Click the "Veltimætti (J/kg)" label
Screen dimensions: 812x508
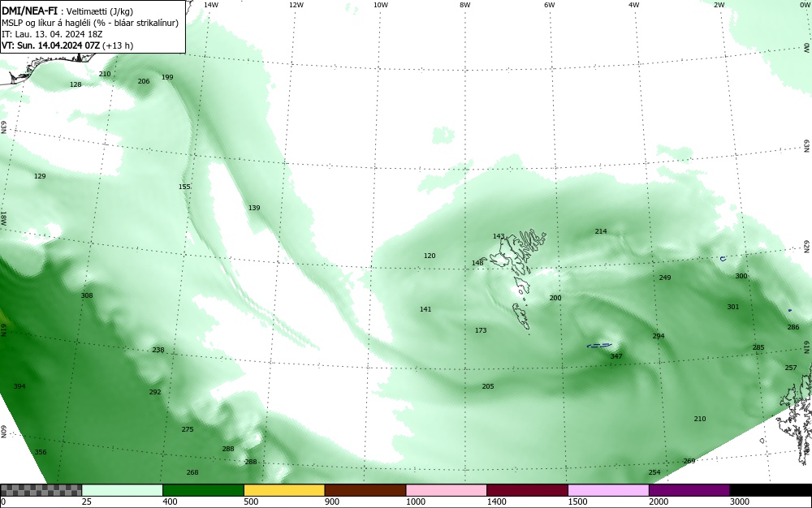100,11
